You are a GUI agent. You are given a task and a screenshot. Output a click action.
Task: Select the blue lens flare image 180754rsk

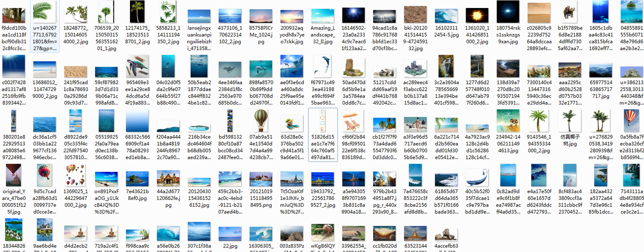508,12
